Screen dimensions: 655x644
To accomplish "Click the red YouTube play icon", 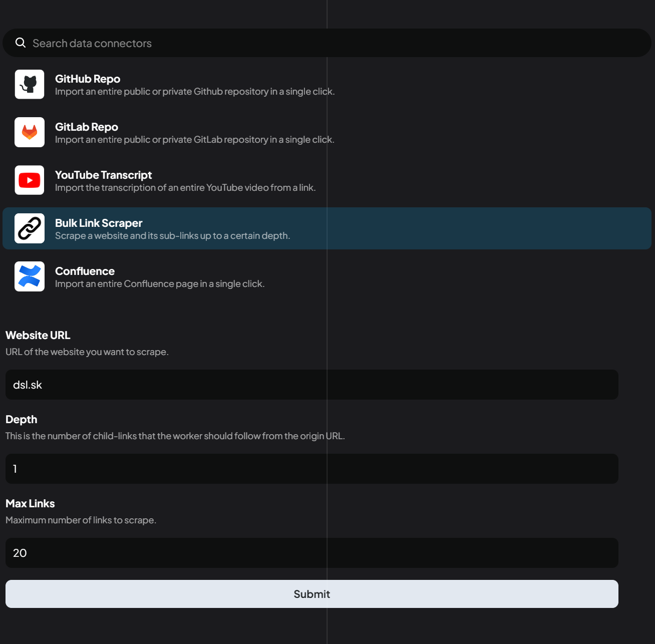I will pos(30,180).
